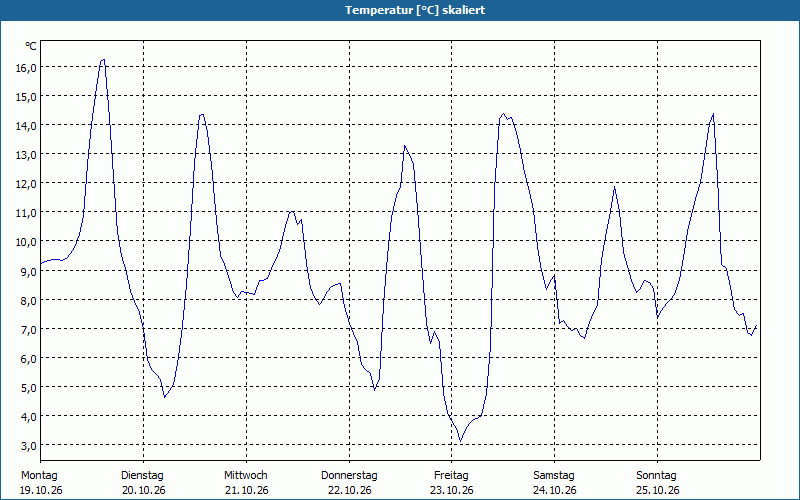Click the 14,0 axis value
The height and width of the screenshot is (500, 800).
26,126
